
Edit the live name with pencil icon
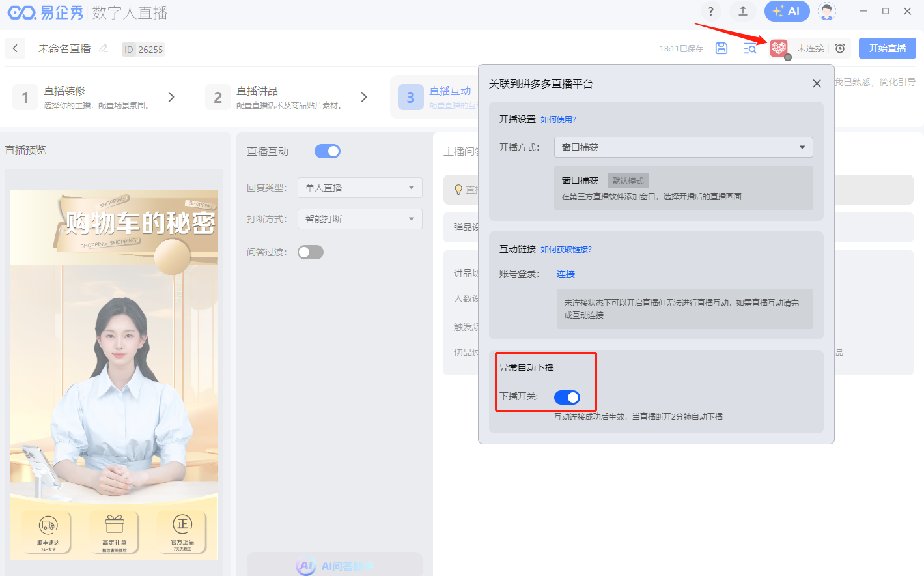click(x=103, y=48)
